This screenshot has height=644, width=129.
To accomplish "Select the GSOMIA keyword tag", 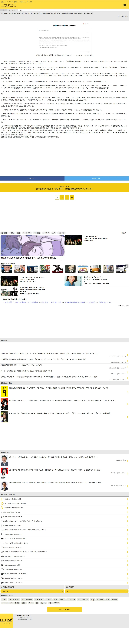I will pyautogui.click(x=57, y=603).
